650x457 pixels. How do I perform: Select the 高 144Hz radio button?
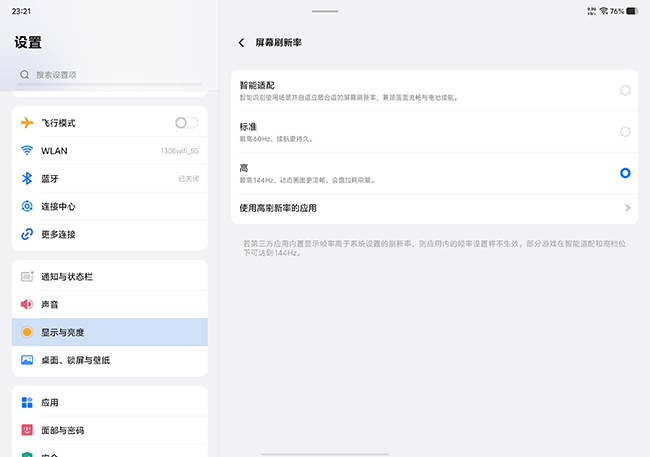625,173
